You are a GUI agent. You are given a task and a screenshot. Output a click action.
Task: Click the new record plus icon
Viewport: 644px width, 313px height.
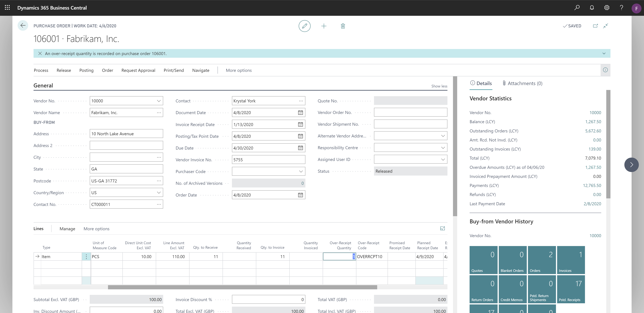coord(324,26)
